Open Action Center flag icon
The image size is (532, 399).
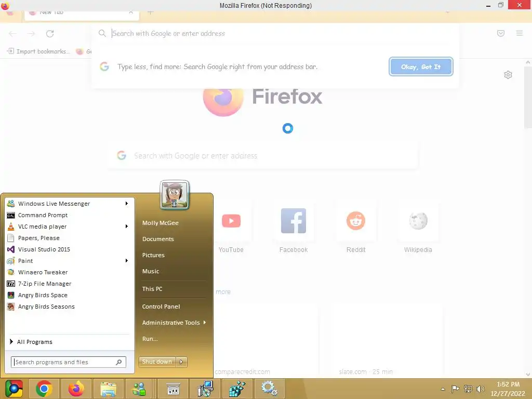tap(455, 389)
